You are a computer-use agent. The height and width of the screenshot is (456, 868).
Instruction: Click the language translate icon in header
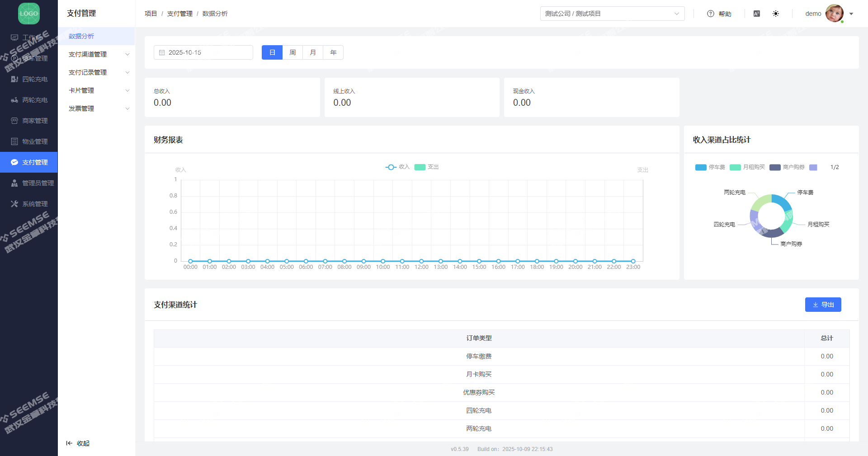[x=756, y=14]
